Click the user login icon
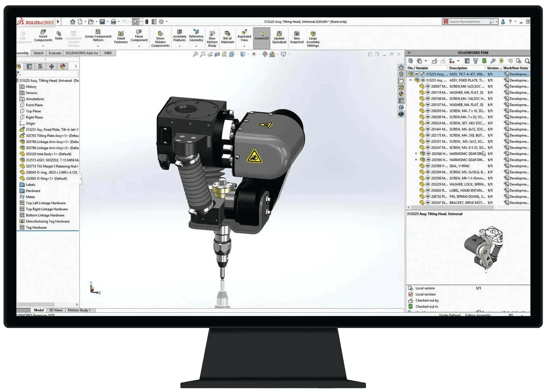The image size is (549, 392). pyautogui.click(x=503, y=22)
